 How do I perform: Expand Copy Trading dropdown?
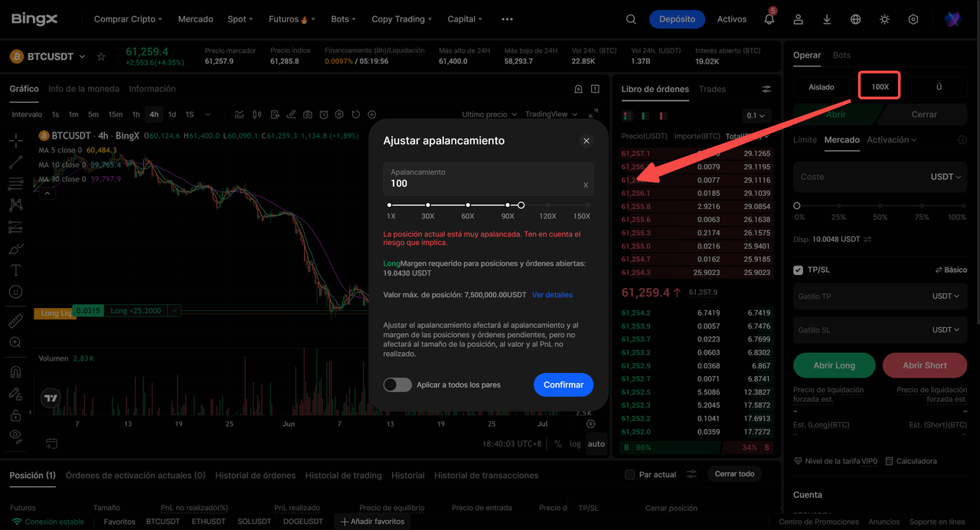click(401, 19)
